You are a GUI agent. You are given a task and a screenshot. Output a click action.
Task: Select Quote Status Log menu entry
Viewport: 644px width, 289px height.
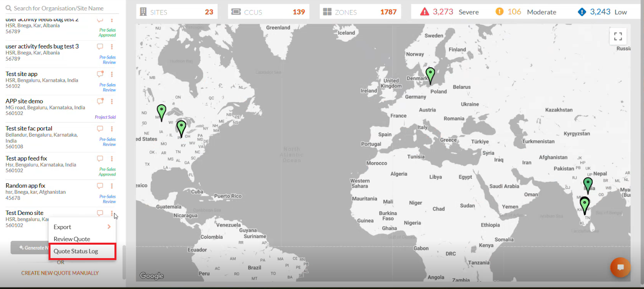[x=82, y=251]
